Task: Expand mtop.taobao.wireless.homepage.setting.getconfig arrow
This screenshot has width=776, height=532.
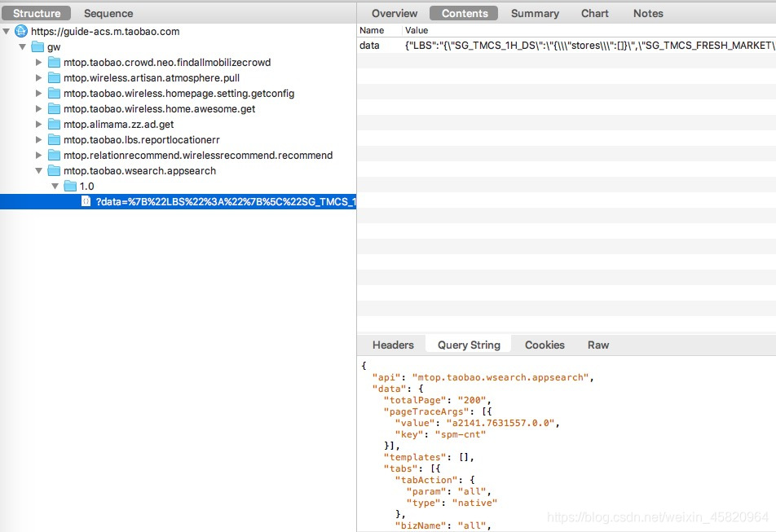Action: click(38, 94)
